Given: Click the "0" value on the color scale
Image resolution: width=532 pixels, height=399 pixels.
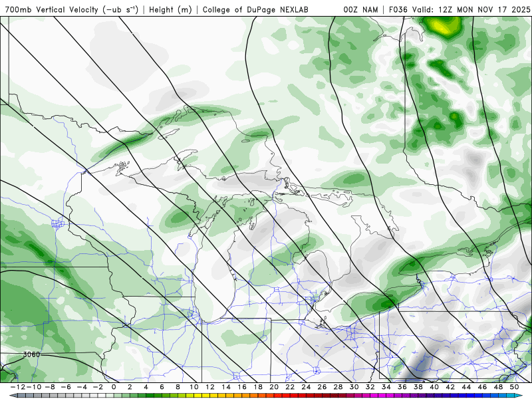Looking at the screenshot, I should tap(114, 387).
